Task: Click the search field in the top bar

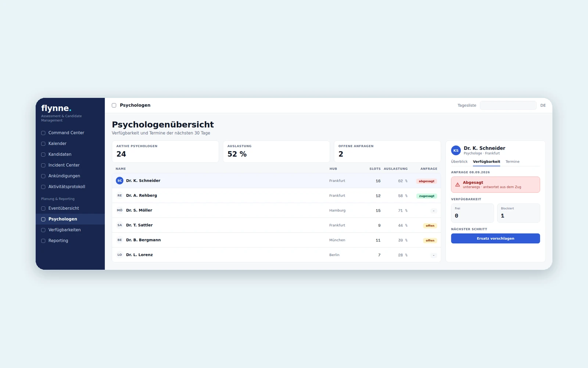Action: tap(508, 105)
